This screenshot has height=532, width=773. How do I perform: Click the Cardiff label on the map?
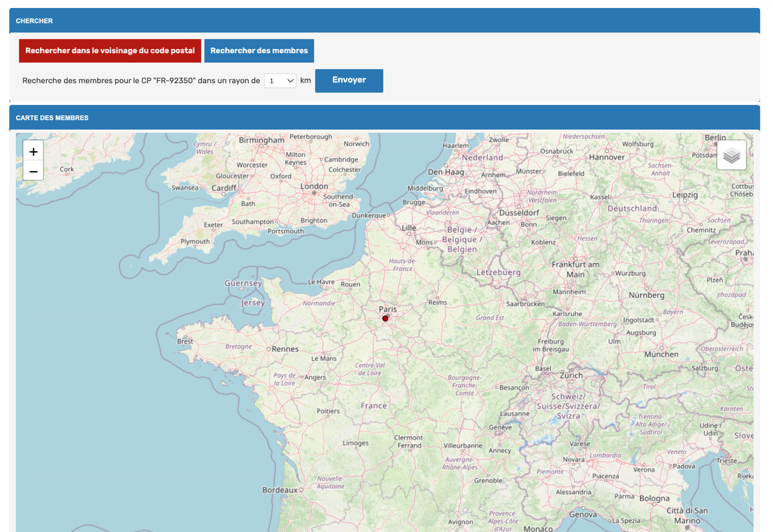click(224, 188)
